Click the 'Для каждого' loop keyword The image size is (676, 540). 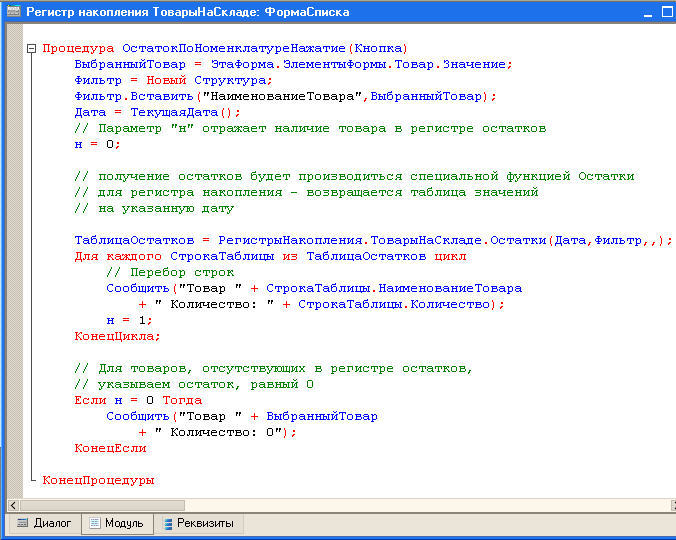coord(118,256)
